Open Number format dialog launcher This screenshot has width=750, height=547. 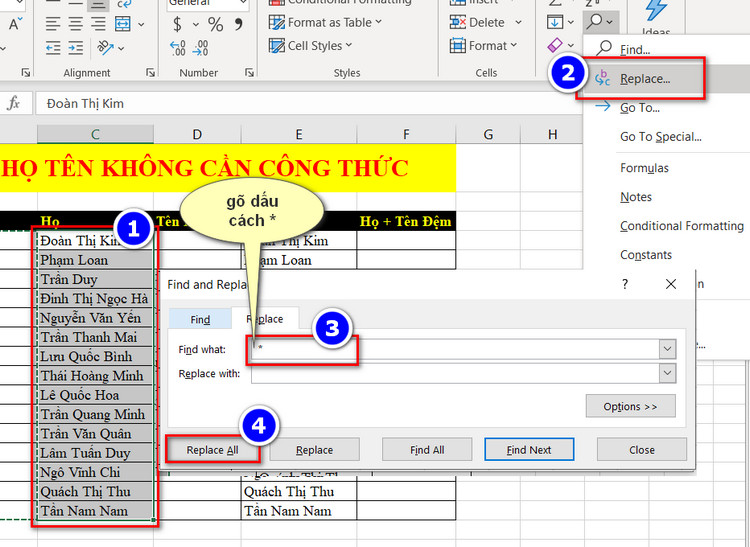tap(249, 73)
